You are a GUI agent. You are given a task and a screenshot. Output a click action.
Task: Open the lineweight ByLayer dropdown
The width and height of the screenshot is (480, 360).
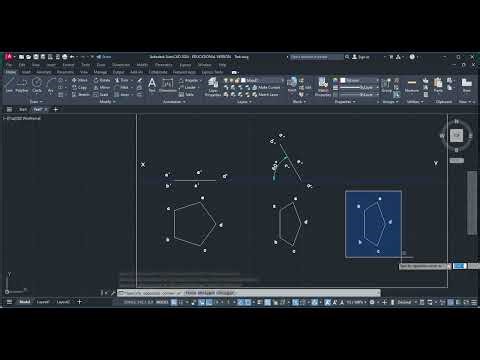point(359,87)
